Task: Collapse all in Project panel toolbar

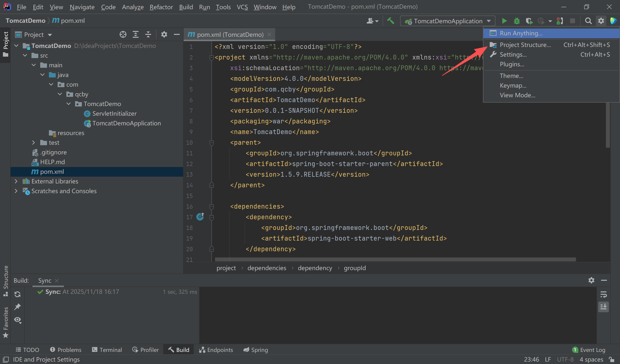Action: click(x=148, y=34)
